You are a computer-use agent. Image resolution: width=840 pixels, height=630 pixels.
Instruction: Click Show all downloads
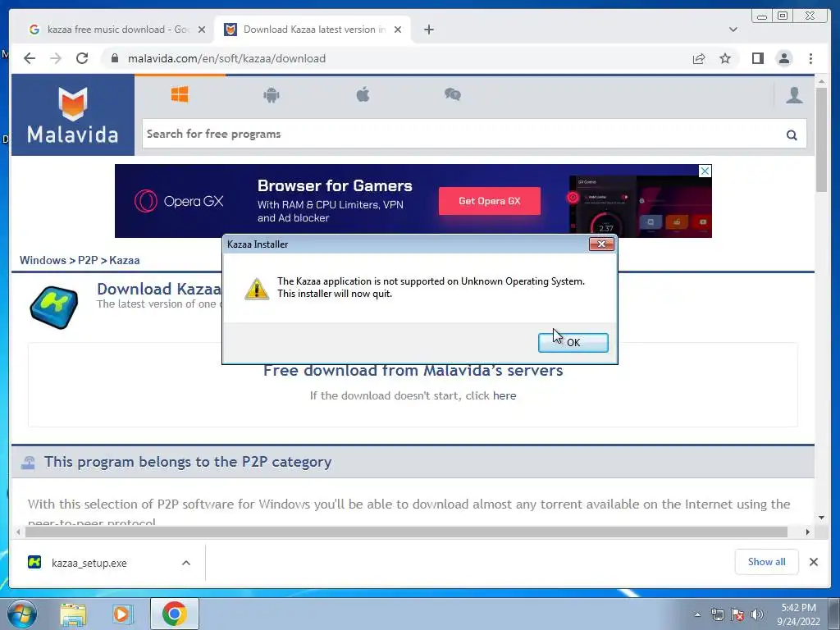point(767,562)
